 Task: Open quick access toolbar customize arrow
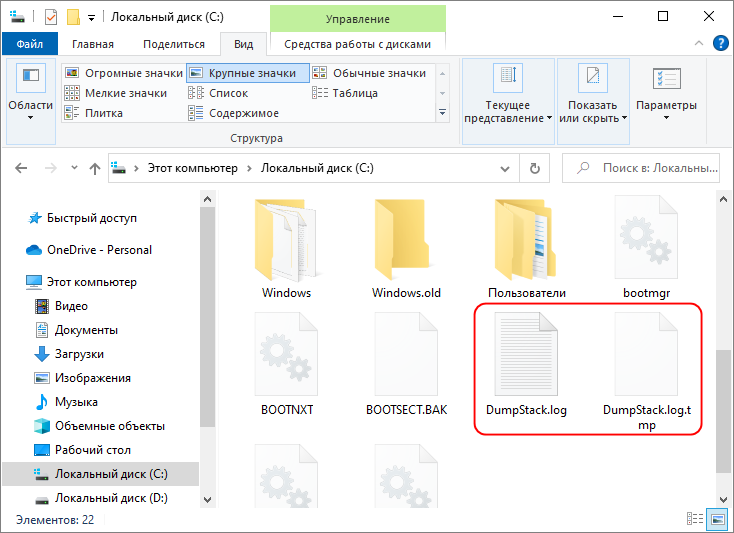click(x=92, y=18)
